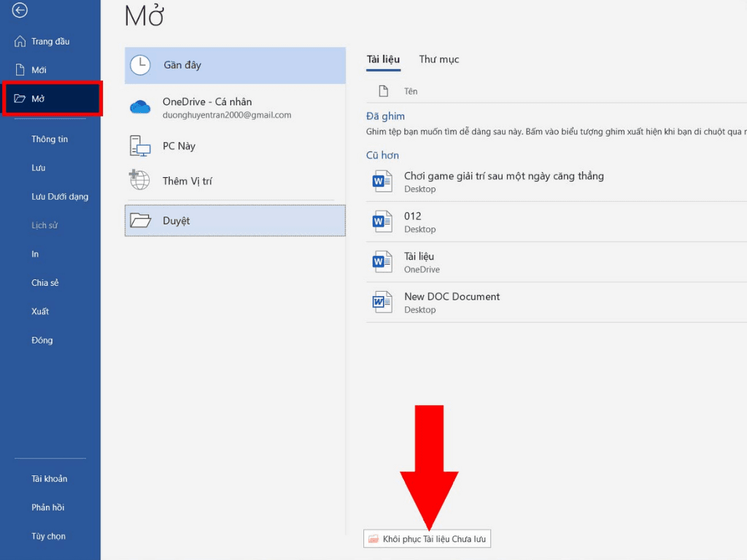
Task: Open Chơi game giải trí document
Action: pyautogui.click(x=503, y=176)
